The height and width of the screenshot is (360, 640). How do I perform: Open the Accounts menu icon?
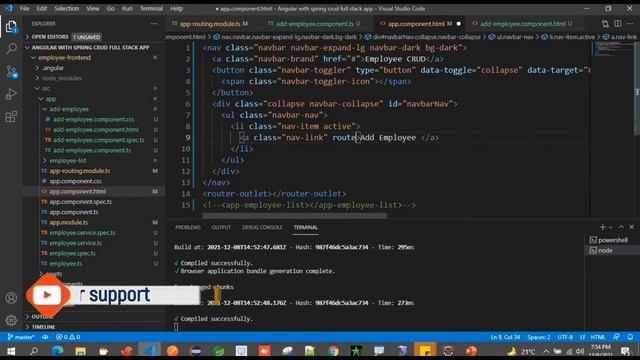(x=11, y=298)
